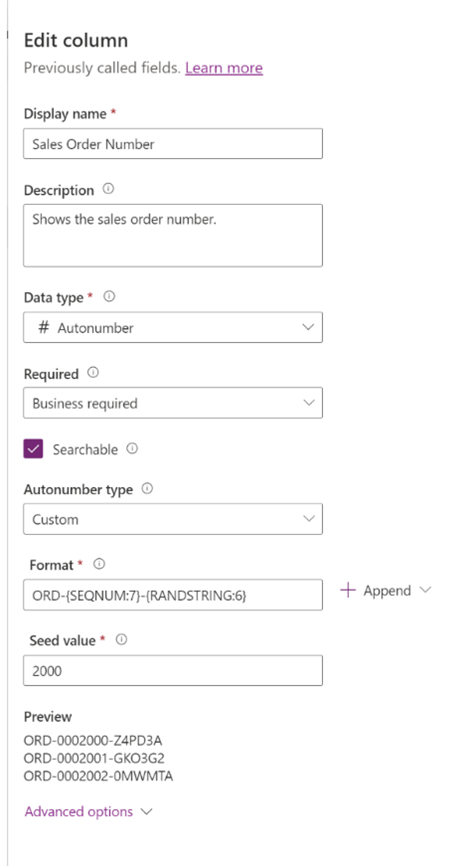Click the Seed value field containing 2000
The width and height of the screenshot is (471, 866).
tap(173, 670)
